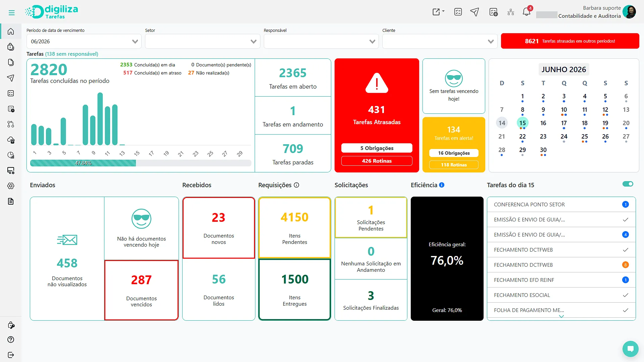644x362 pixels.
Task: Open cloud storage icon in sidebar
Action: [x=11, y=140]
